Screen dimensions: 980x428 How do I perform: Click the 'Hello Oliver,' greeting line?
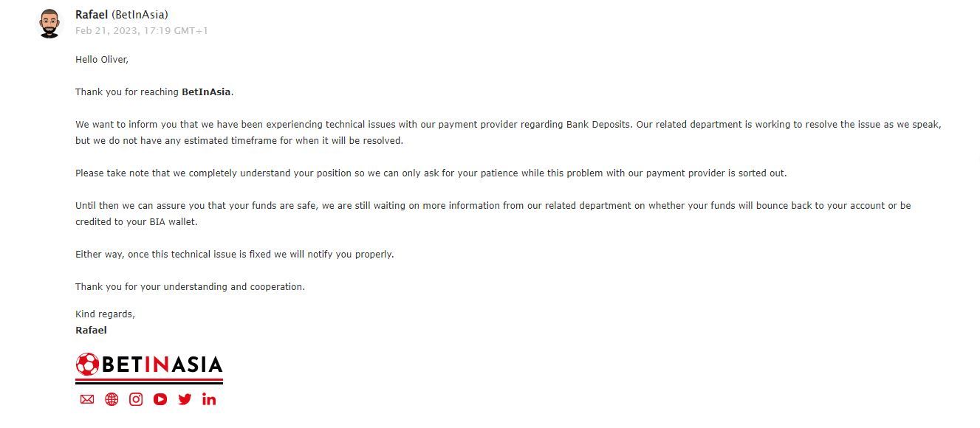102,60
